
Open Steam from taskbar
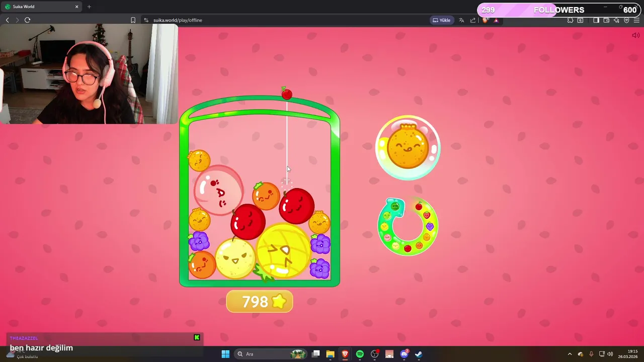coord(419,354)
